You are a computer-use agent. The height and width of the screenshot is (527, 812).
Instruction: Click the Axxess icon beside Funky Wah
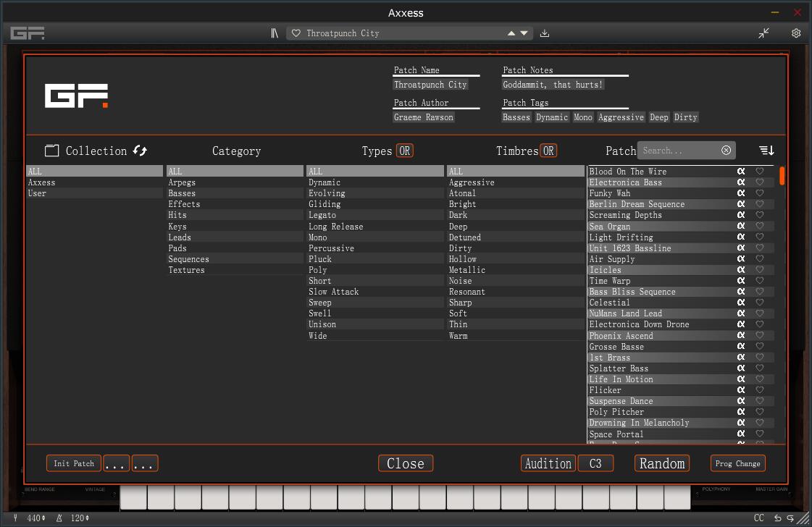click(741, 193)
